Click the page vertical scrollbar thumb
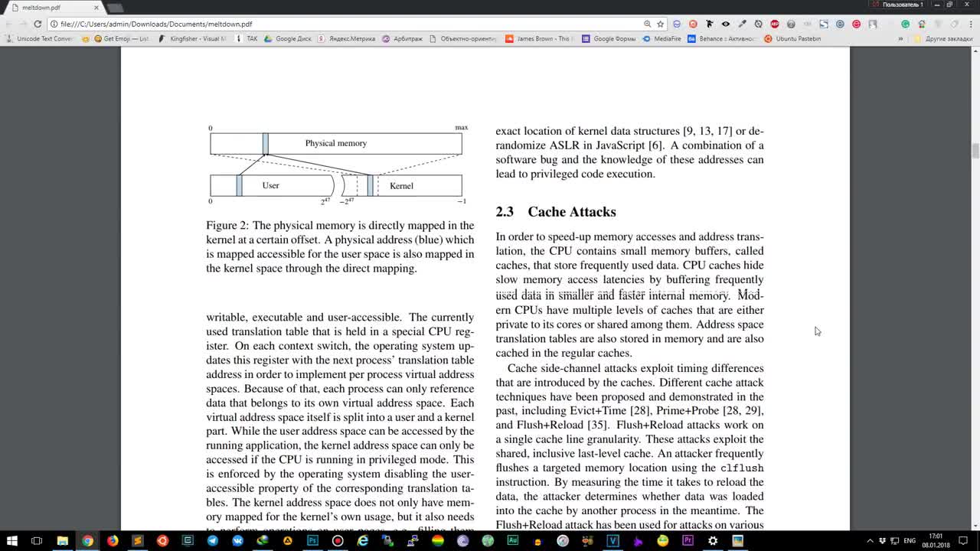This screenshot has height=551, width=980. [975, 150]
